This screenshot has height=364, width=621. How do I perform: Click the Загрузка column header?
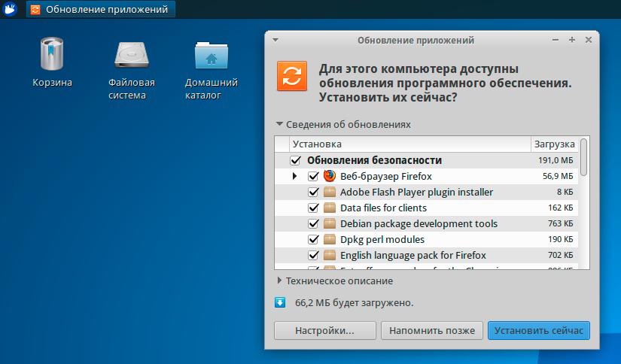click(554, 144)
